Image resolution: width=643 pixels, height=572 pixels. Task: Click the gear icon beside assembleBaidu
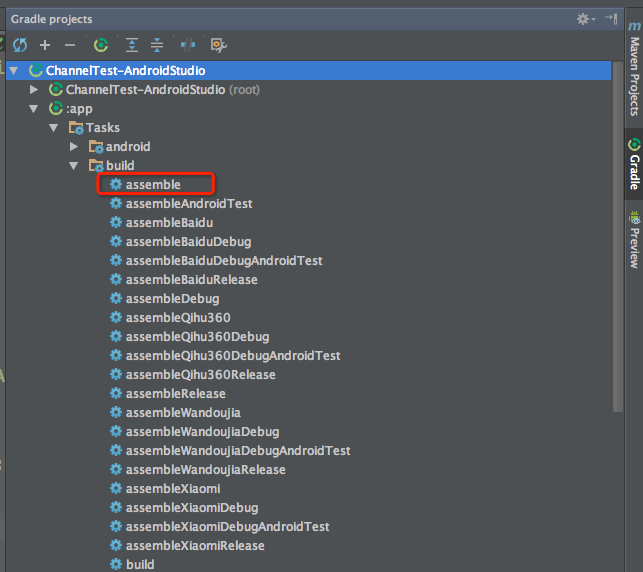(x=116, y=222)
